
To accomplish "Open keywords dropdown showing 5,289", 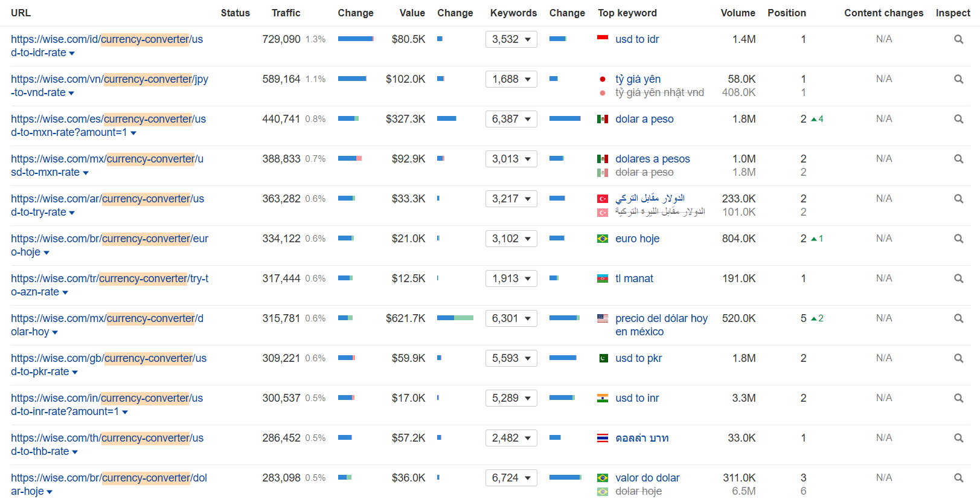I will (x=511, y=398).
